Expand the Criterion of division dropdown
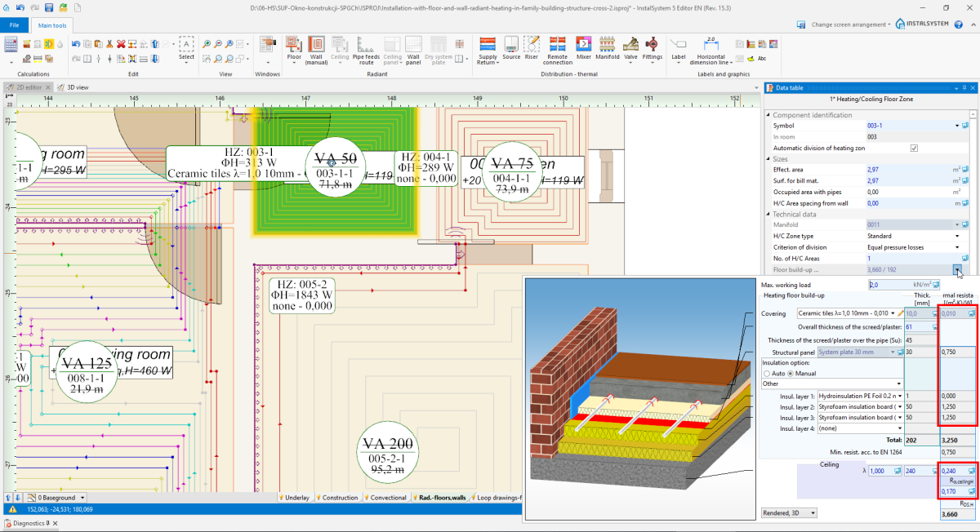 pyautogui.click(x=956, y=247)
